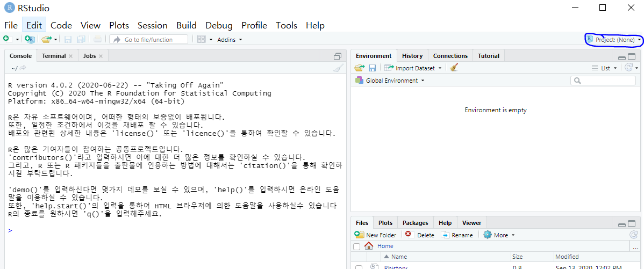Switch to the Tutorial tab
Image resolution: width=644 pixels, height=269 pixels.
(x=489, y=56)
